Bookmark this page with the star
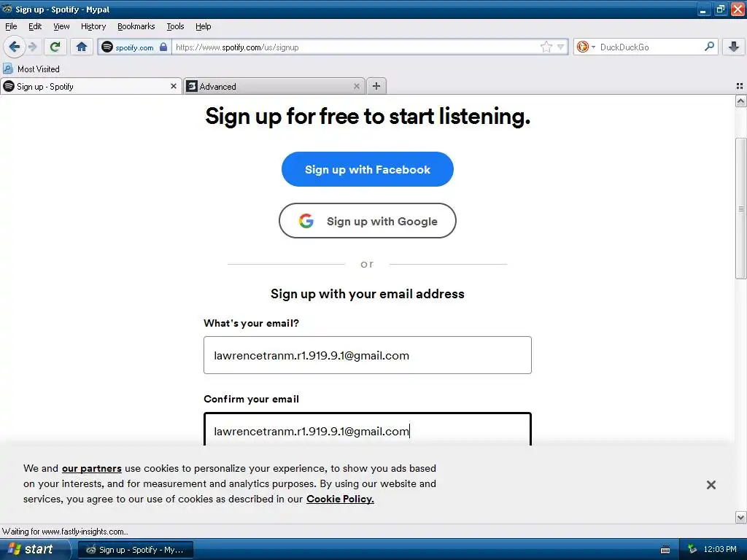 (x=546, y=47)
